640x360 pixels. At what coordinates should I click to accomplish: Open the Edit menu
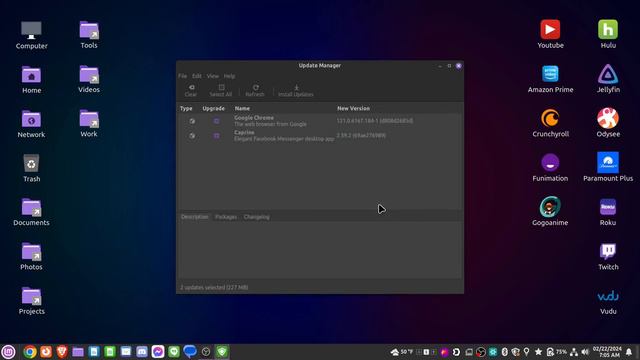[x=197, y=76]
